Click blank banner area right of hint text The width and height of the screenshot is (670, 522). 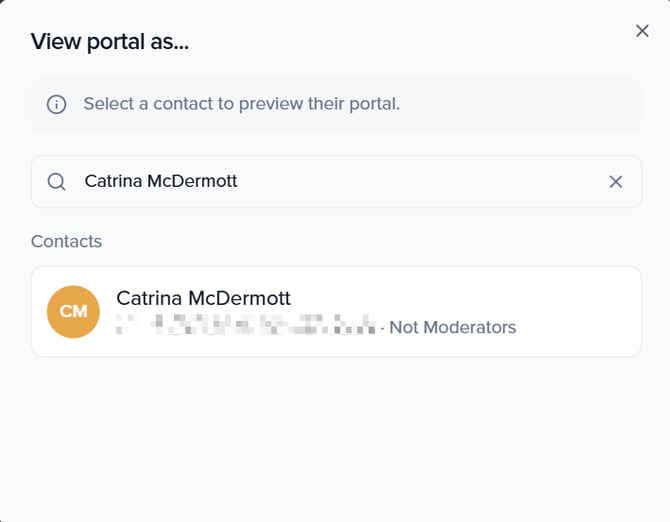[520, 104]
